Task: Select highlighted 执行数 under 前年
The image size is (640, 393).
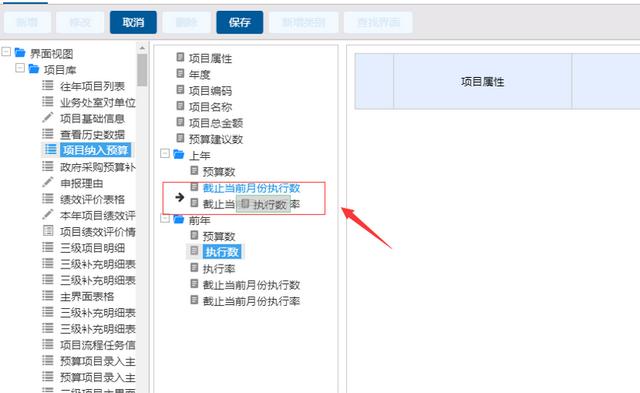Action: [222, 252]
